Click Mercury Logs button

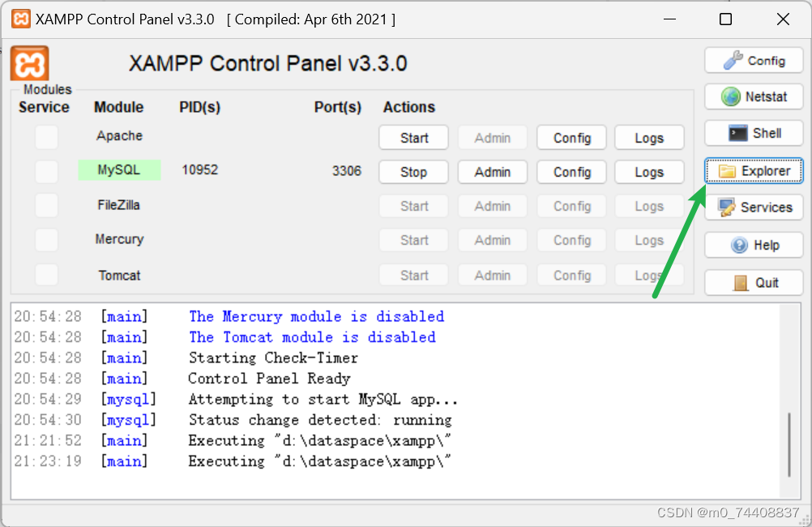(649, 241)
